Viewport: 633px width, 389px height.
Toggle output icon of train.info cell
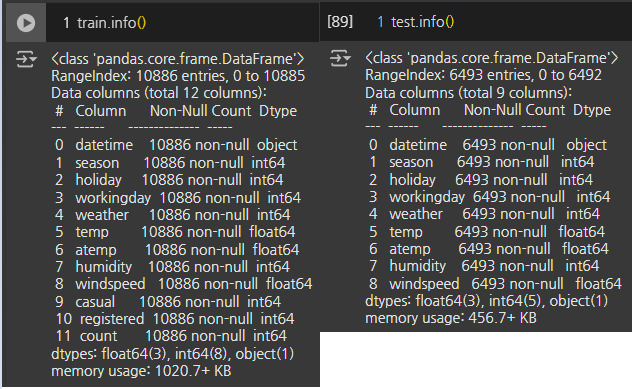(26, 59)
